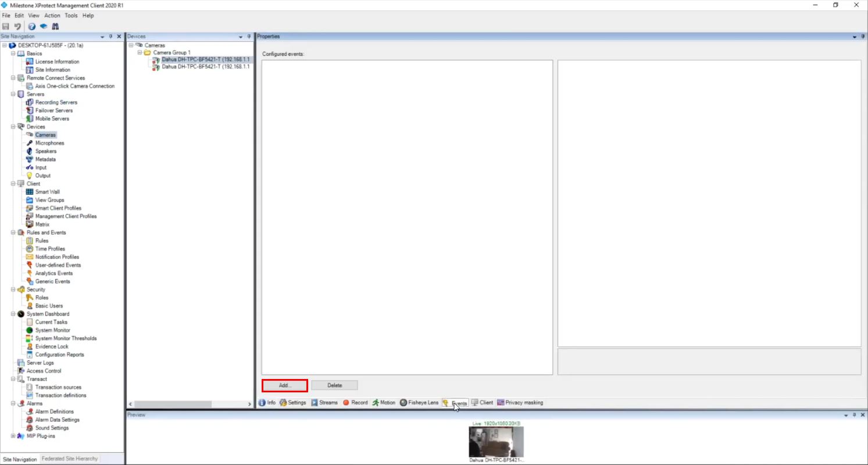The height and width of the screenshot is (465, 868).
Task: Switch to the Privacy masking tab
Action: pyautogui.click(x=520, y=402)
